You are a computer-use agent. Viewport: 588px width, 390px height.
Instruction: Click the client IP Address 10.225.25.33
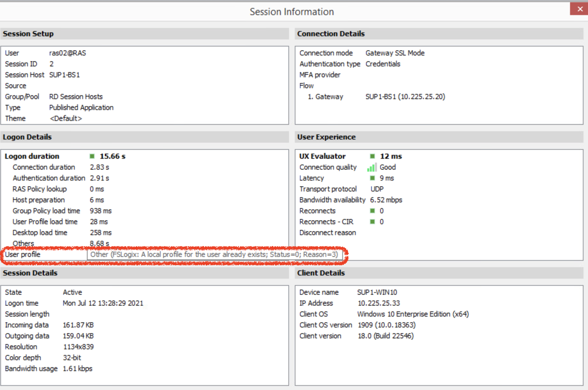(379, 303)
